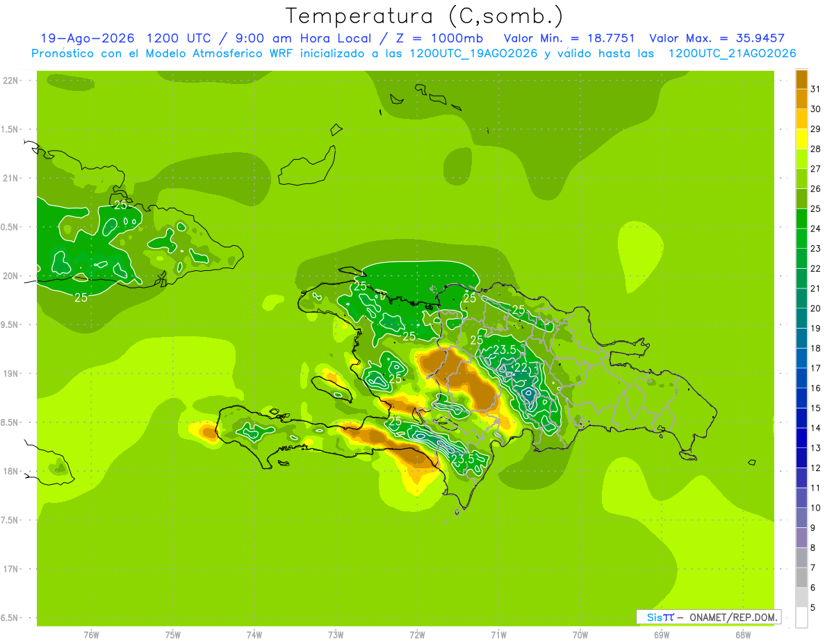This screenshot has height=644, width=834.
Task: Click legend swatch between 24 and 25
Action: coord(801,219)
